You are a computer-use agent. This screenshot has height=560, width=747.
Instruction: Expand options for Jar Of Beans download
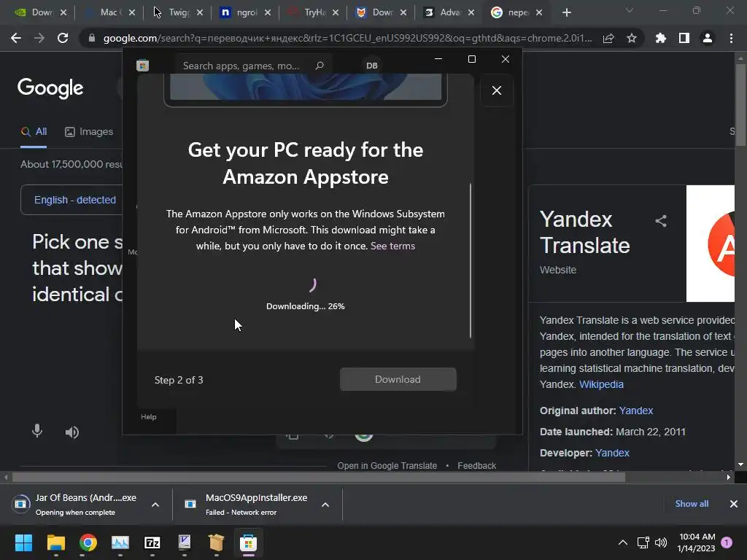155,505
